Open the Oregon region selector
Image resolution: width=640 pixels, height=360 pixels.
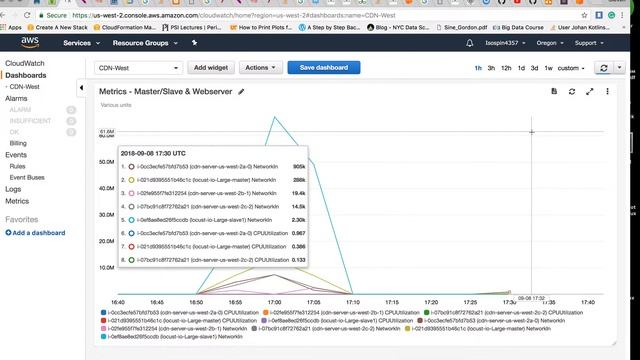click(x=550, y=43)
